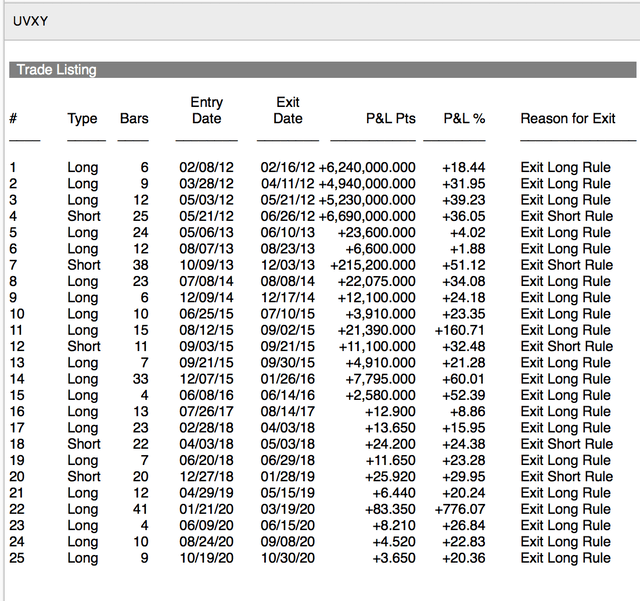The width and height of the screenshot is (640, 601).
Task: Select P&L points +11,100.000
Action: tap(377, 346)
